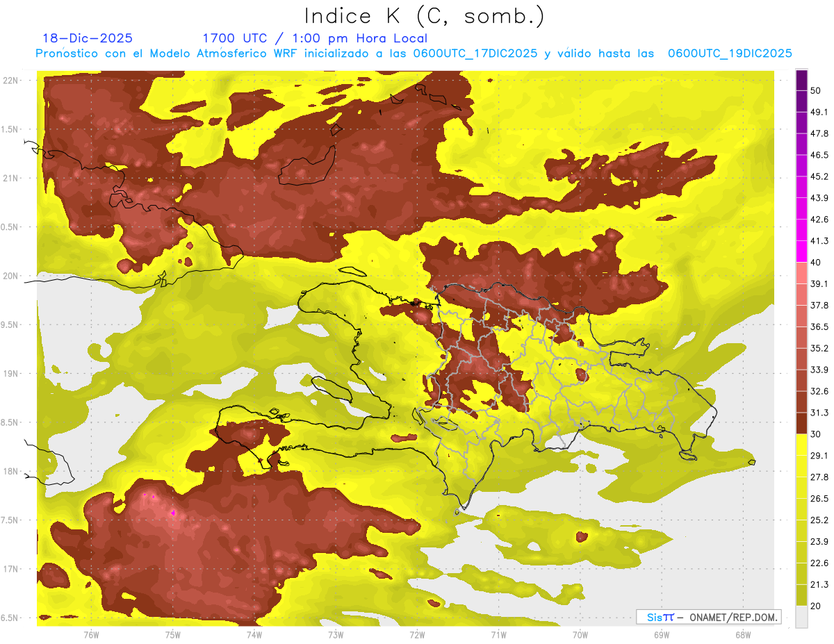Select the date label '18-Dic-2025'
Image resolution: width=834 pixels, height=644 pixels.
pyautogui.click(x=88, y=38)
